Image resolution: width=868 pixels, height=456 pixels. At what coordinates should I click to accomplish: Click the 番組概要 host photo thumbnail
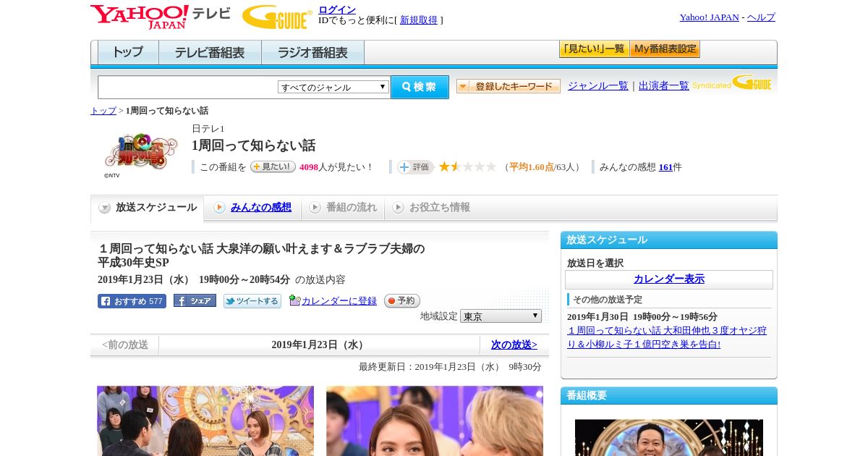tap(669, 437)
